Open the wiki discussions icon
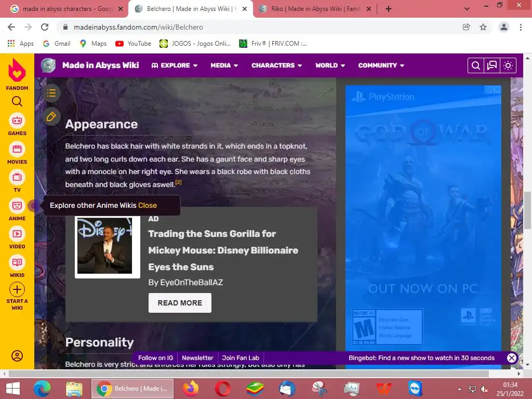532x399 pixels. pos(491,65)
